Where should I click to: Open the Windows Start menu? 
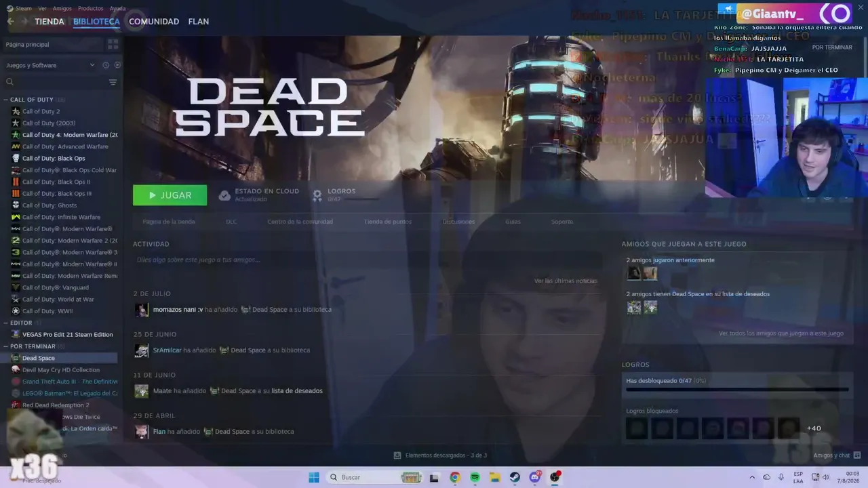tap(314, 477)
